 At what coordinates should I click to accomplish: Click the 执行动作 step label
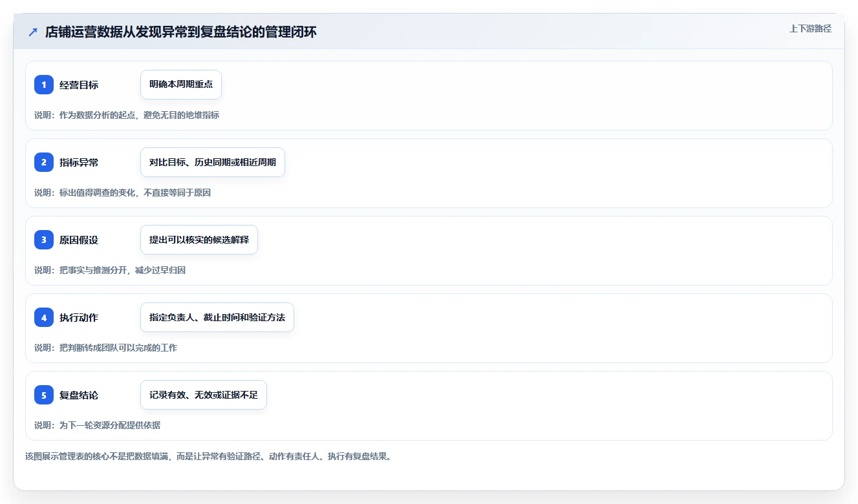[79, 317]
